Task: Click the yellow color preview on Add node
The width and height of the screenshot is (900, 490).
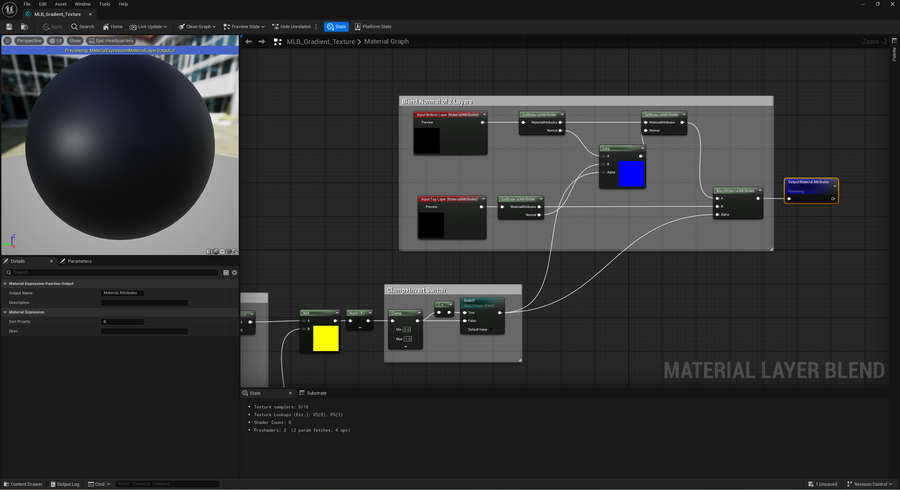Action: pyautogui.click(x=325, y=338)
